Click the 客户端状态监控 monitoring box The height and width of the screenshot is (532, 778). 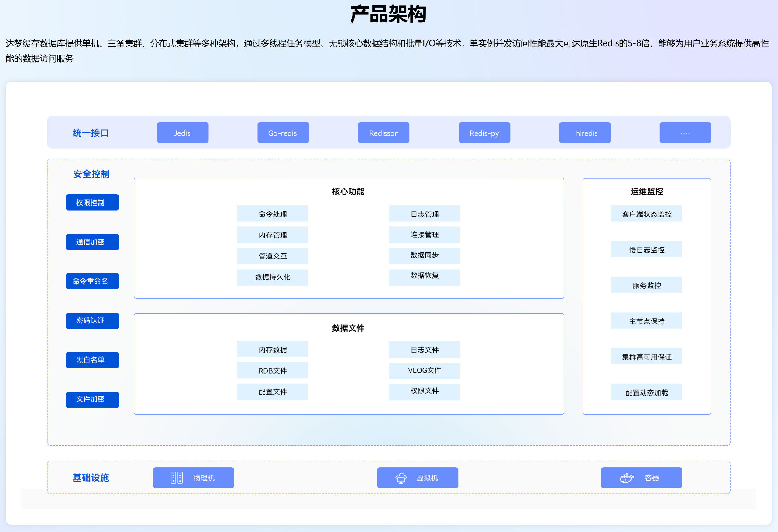point(646,214)
